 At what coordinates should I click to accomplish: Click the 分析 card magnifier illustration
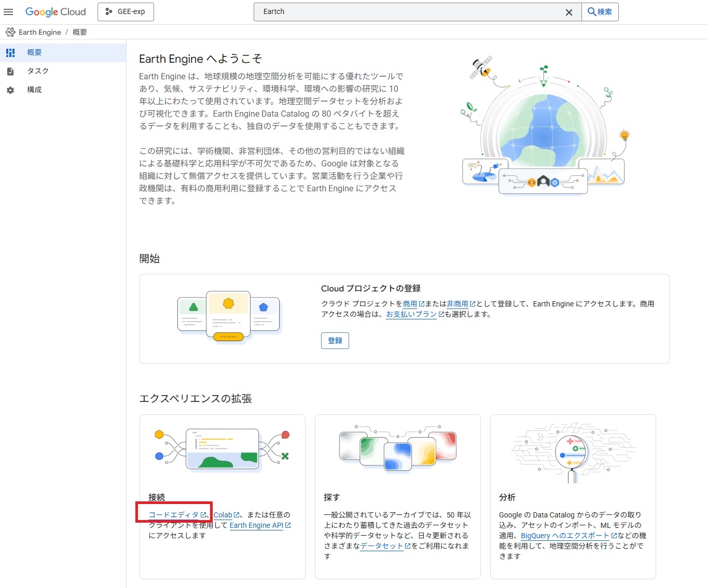pyautogui.click(x=573, y=453)
